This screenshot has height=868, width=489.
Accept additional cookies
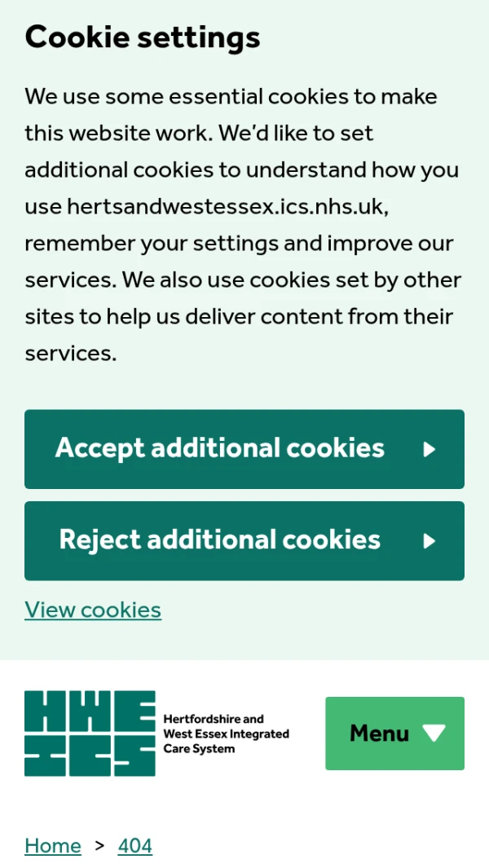coord(220,449)
